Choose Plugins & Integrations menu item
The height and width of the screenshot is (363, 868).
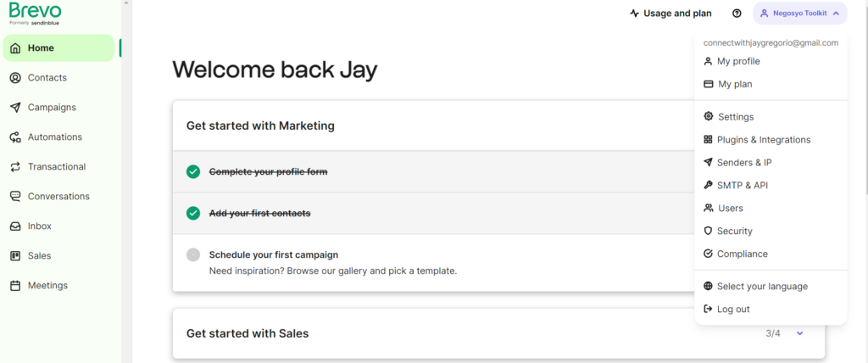tap(770, 140)
